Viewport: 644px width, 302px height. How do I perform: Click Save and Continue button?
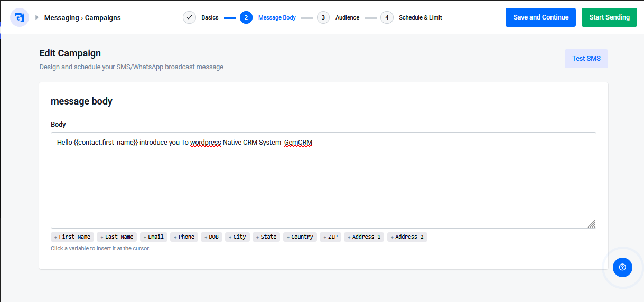click(541, 17)
